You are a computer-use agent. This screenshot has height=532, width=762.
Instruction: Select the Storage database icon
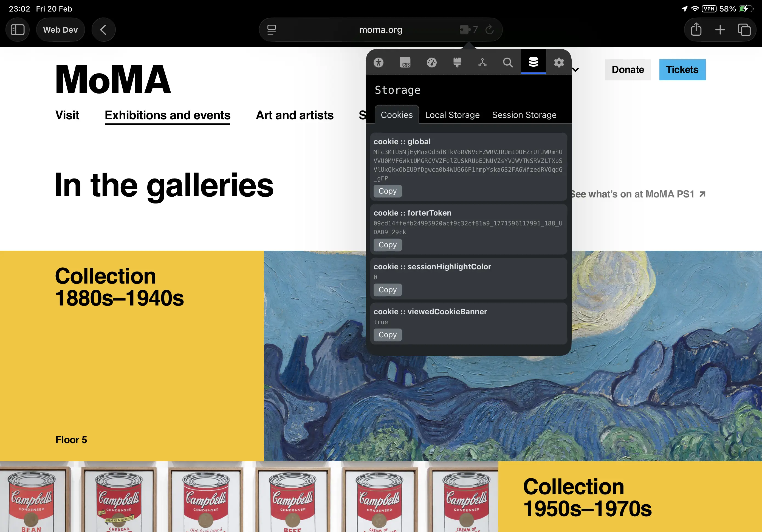click(x=533, y=63)
